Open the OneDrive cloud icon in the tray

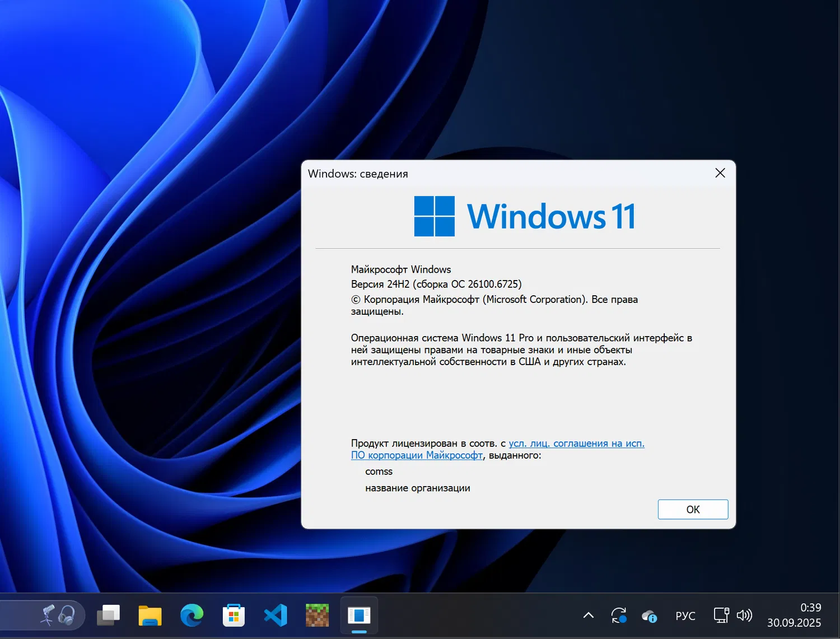649,615
